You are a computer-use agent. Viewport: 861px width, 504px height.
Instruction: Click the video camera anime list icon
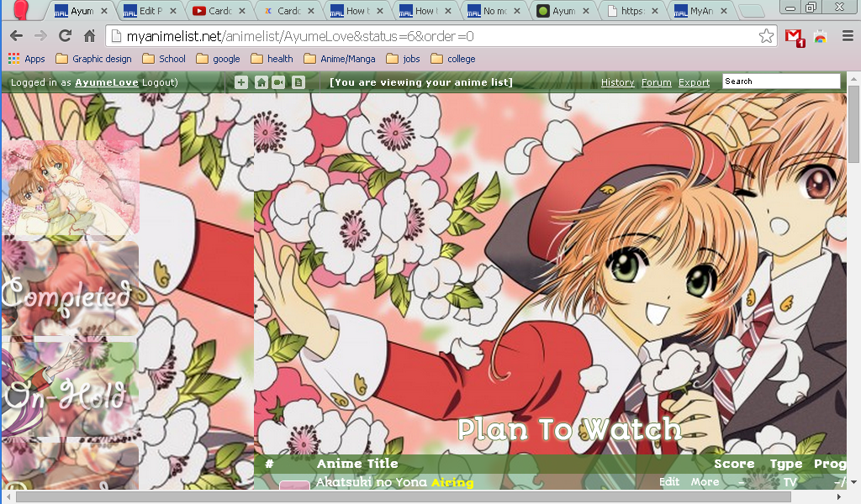click(279, 82)
